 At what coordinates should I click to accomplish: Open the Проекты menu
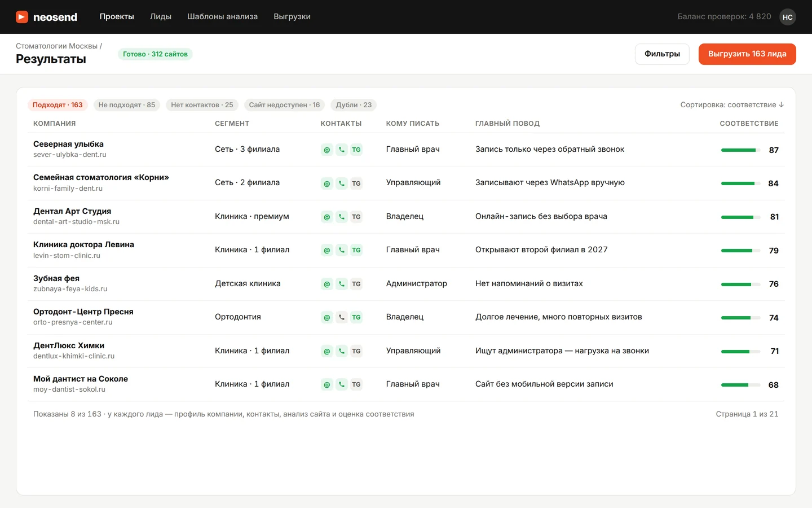tap(117, 17)
